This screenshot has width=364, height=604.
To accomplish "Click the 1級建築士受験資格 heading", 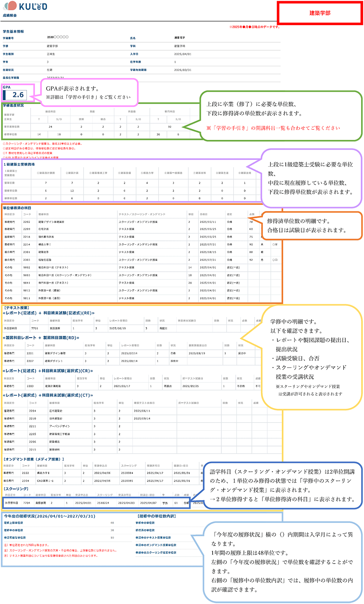I will 19,164.
